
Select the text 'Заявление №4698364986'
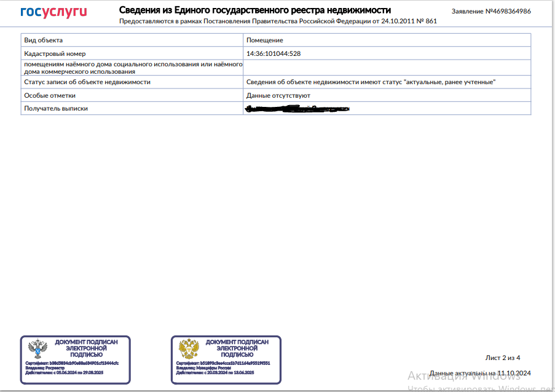(491, 11)
